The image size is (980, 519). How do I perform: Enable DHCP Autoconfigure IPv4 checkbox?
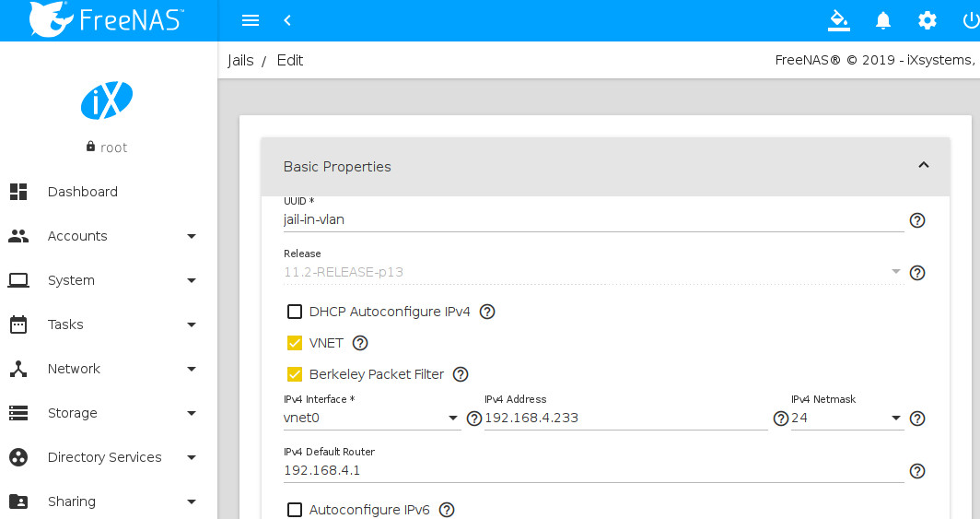[295, 312]
